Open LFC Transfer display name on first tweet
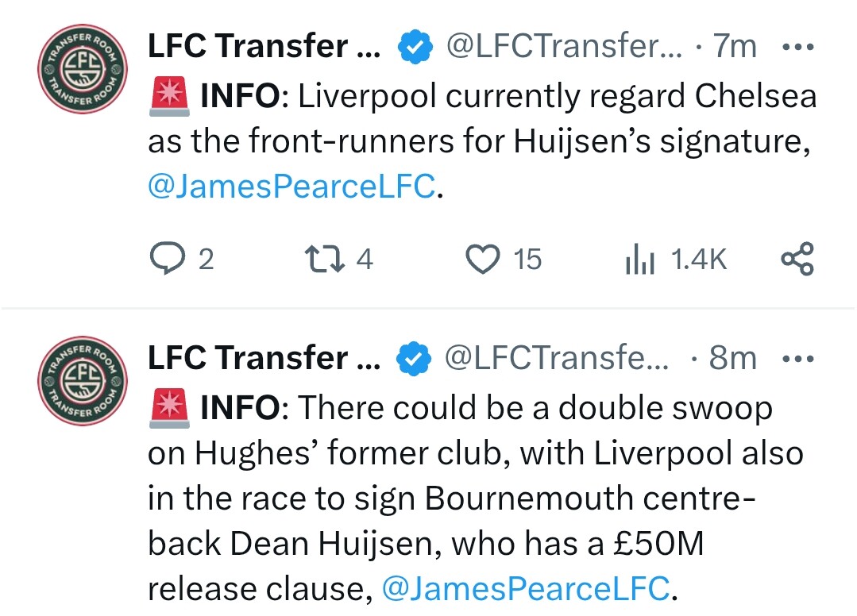Screen dimensions: 857x616 tap(264, 45)
